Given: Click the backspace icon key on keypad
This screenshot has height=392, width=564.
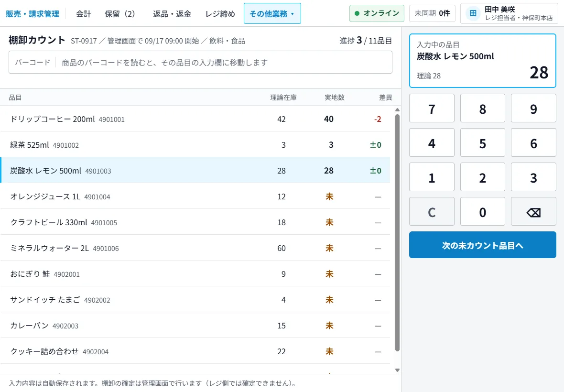Looking at the screenshot, I should [533, 211].
